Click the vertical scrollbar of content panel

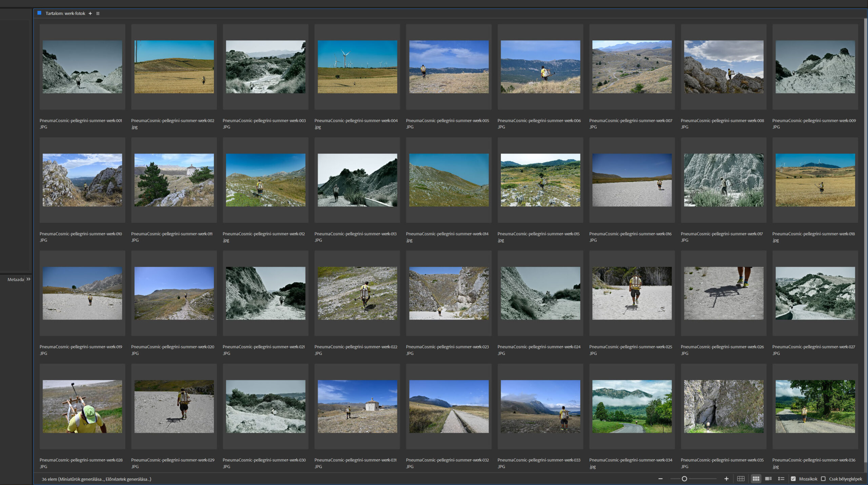click(865, 237)
